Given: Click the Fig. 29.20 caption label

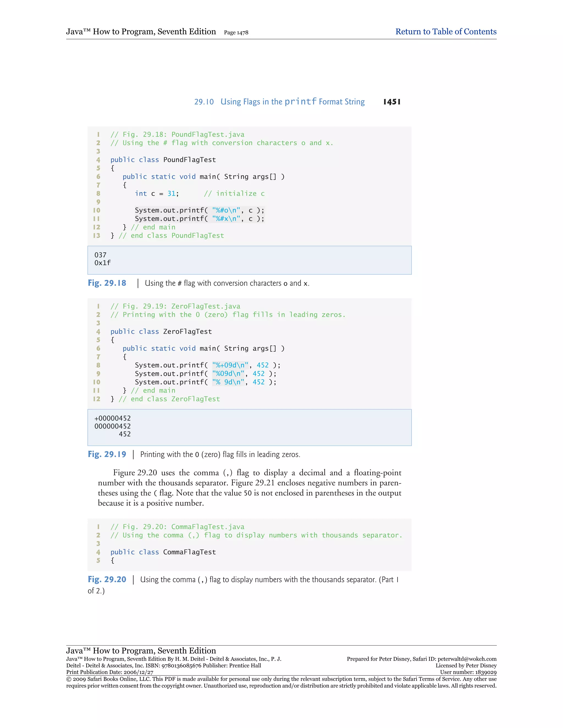Looking at the screenshot, I should pos(107,579).
